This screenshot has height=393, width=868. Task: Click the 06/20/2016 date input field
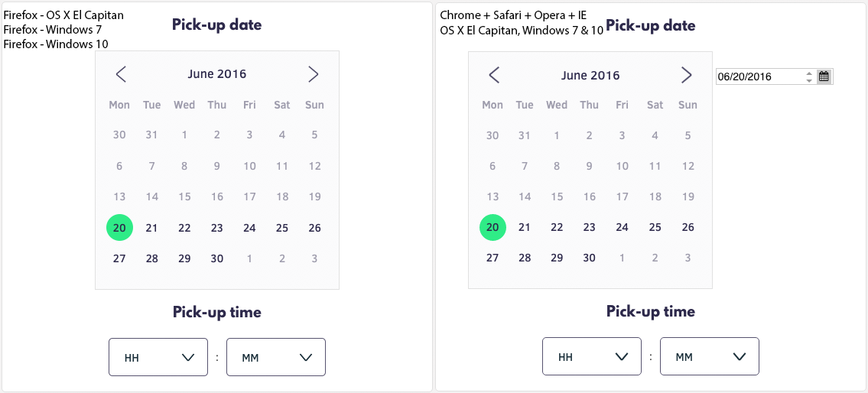click(x=757, y=76)
